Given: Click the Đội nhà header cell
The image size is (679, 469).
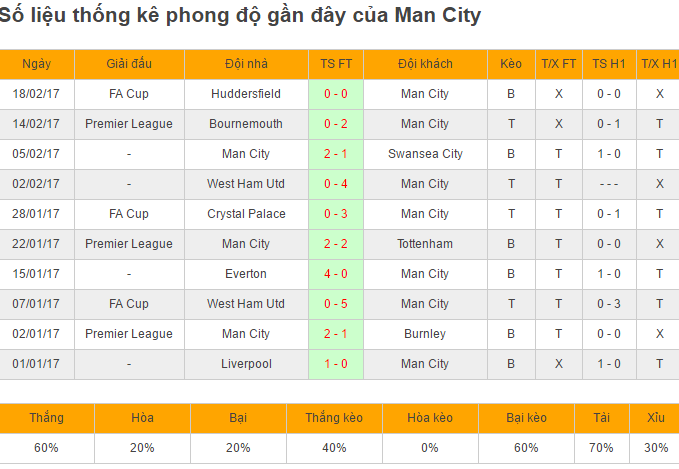Looking at the screenshot, I should [x=246, y=64].
